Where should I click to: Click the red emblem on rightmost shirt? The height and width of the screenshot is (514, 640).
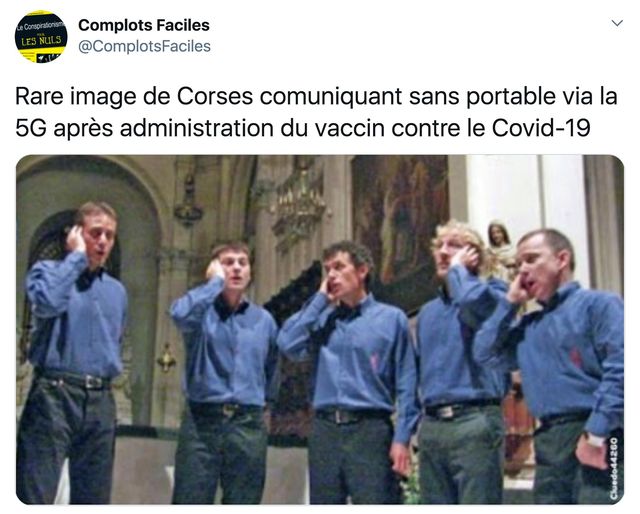(576, 358)
